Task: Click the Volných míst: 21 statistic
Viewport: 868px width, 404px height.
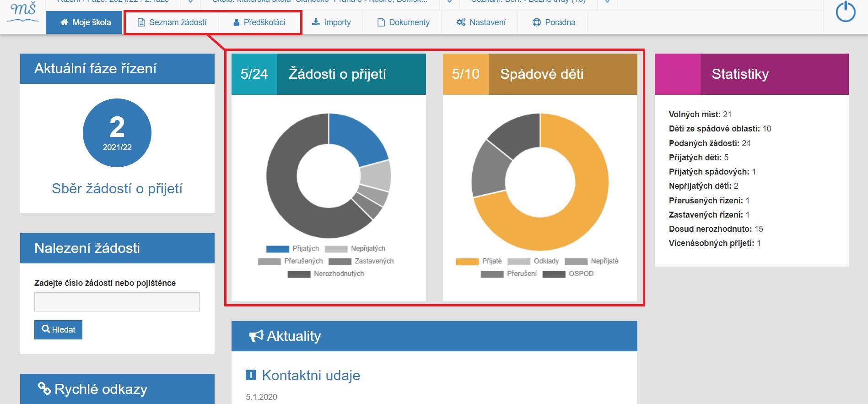Action: click(x=700, y=115)
